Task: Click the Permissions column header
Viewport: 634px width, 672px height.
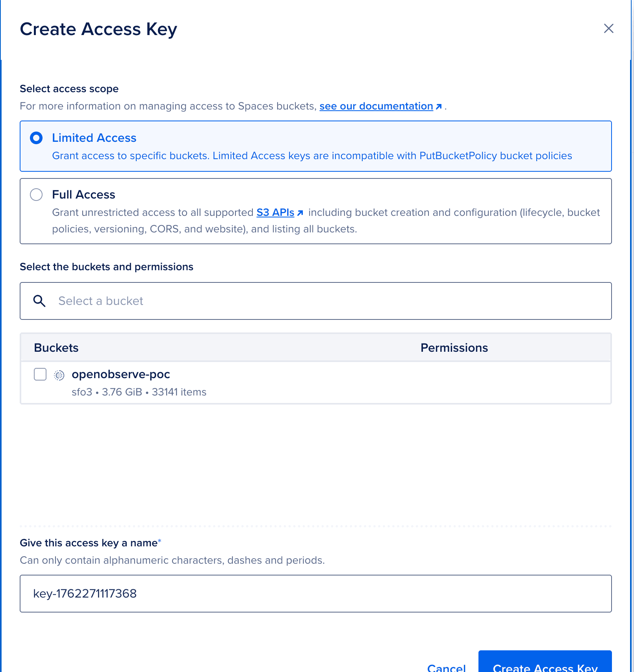Action: [454, 347]
